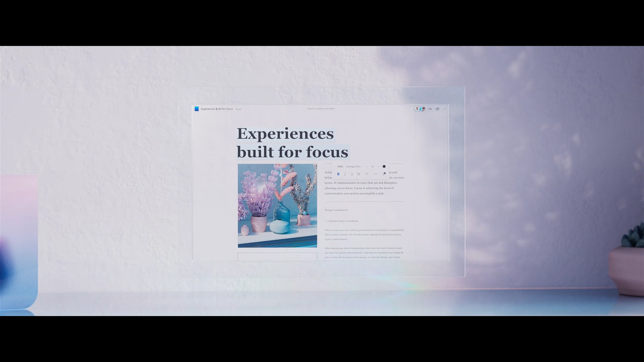Click the black font color swatch
Image resolution: width=644 pixels, height=362 pixels.
(384, 167)
